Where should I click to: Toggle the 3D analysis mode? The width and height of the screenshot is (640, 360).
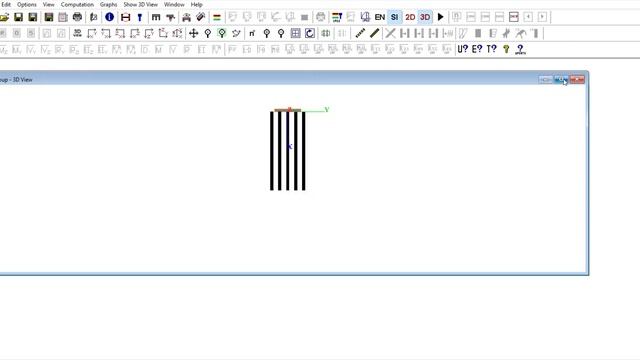point(425,17)
